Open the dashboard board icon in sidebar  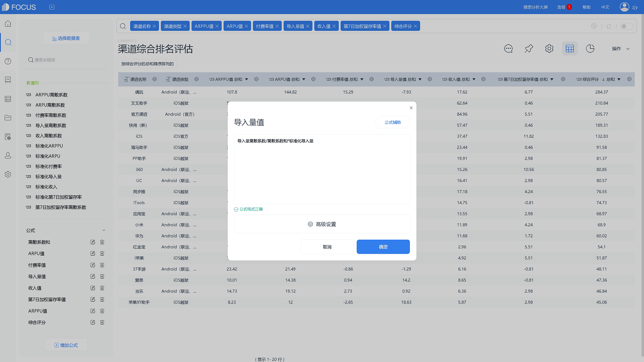point(8,80)
